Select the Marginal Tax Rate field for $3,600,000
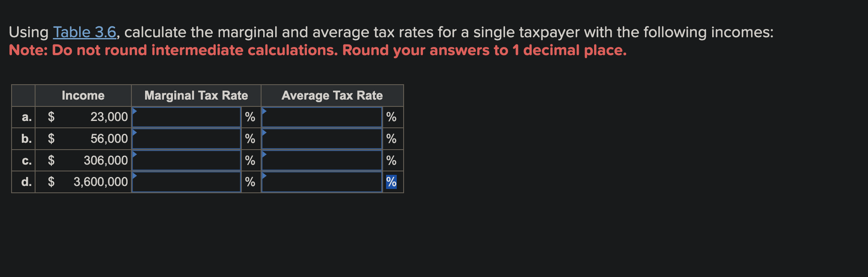The image size is (868, 277). (186, 182)
